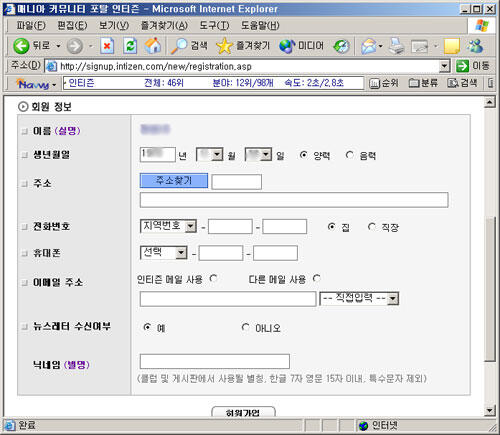Open the 직접입력 email domain dropdown
Image resolution: width=500 pixels, height=435 pixels.
pos(359,298)
